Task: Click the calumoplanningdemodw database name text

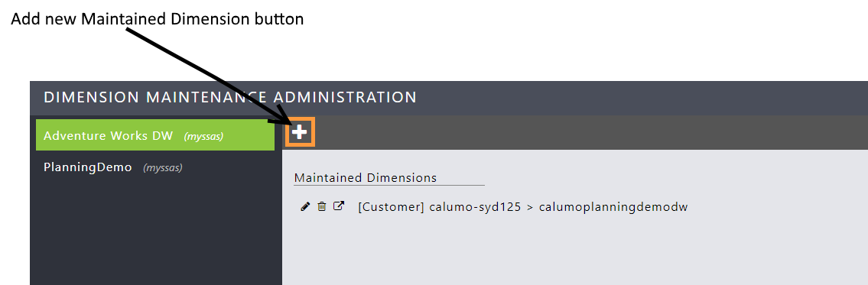Action: pos(613,207)
